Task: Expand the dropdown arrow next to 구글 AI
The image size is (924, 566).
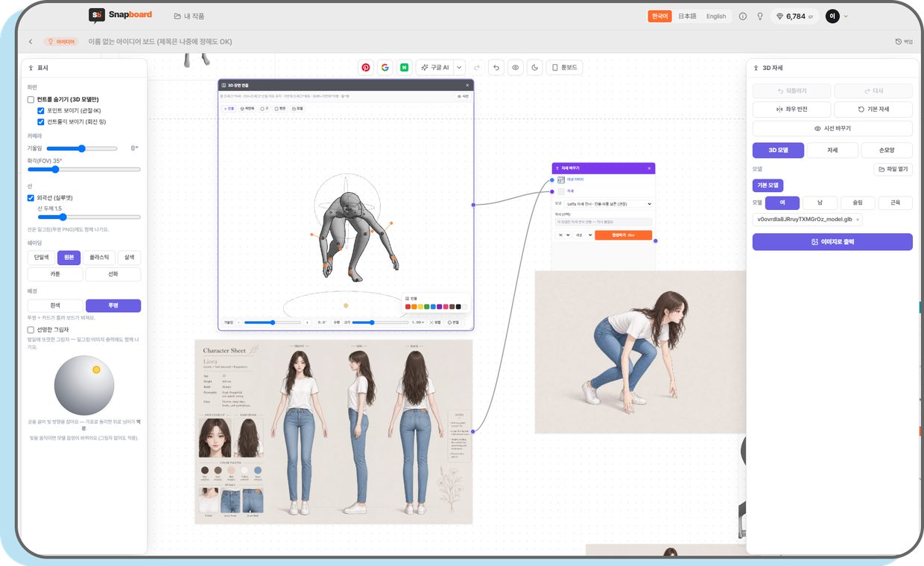Action: point(459,67)
